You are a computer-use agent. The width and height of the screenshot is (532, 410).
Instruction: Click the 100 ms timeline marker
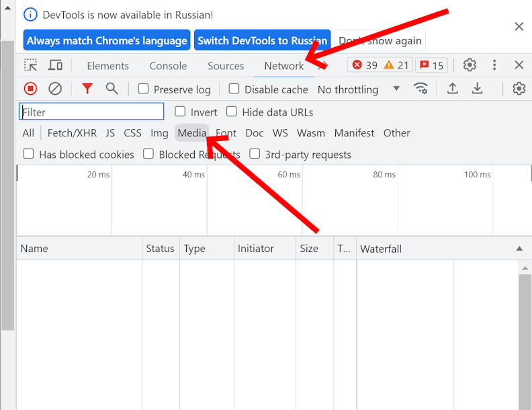pos(477,175)
